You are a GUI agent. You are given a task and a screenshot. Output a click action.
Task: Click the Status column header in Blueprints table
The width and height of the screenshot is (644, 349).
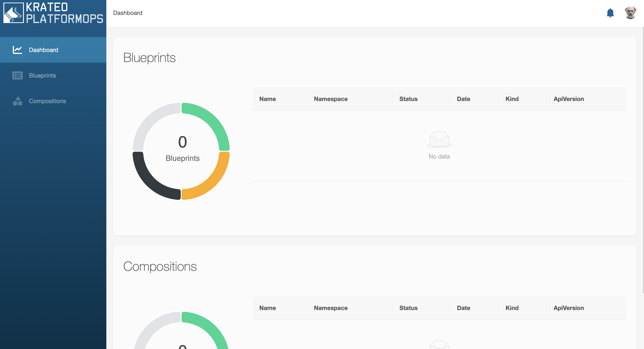408,99
